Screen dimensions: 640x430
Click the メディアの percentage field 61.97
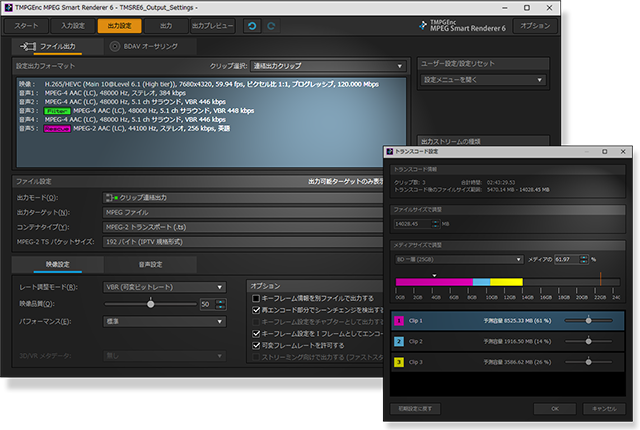coord(567,259)
